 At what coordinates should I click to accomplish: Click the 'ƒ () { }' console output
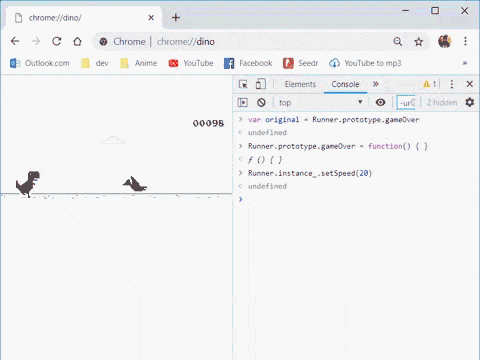point(265,160)
